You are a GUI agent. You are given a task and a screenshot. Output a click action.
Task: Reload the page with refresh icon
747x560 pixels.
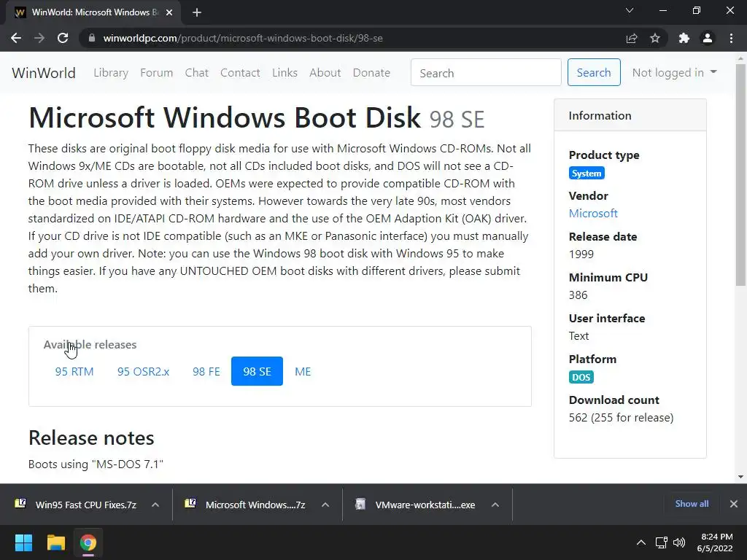(x=63, y=38)
